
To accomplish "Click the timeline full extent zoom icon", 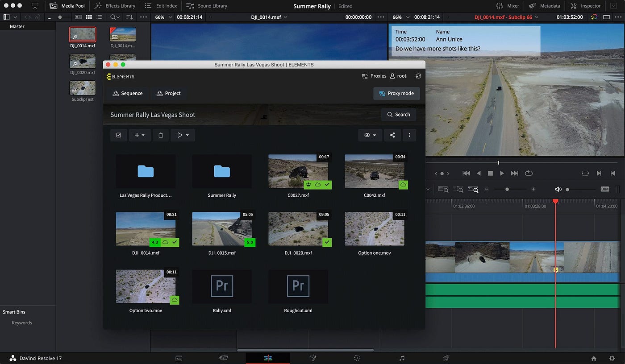I will pos(443,189).
